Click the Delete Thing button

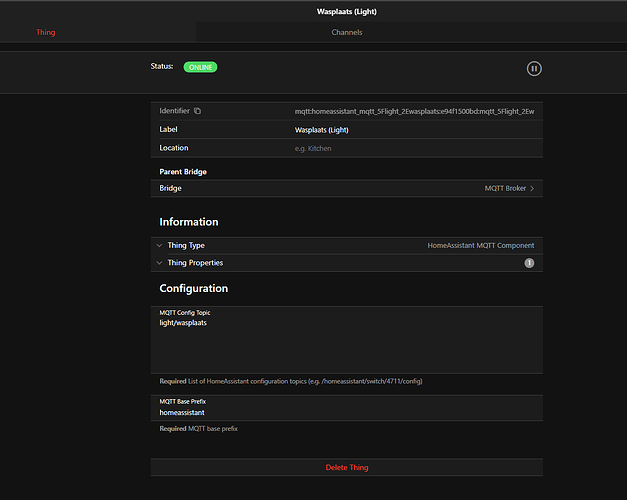347,468
